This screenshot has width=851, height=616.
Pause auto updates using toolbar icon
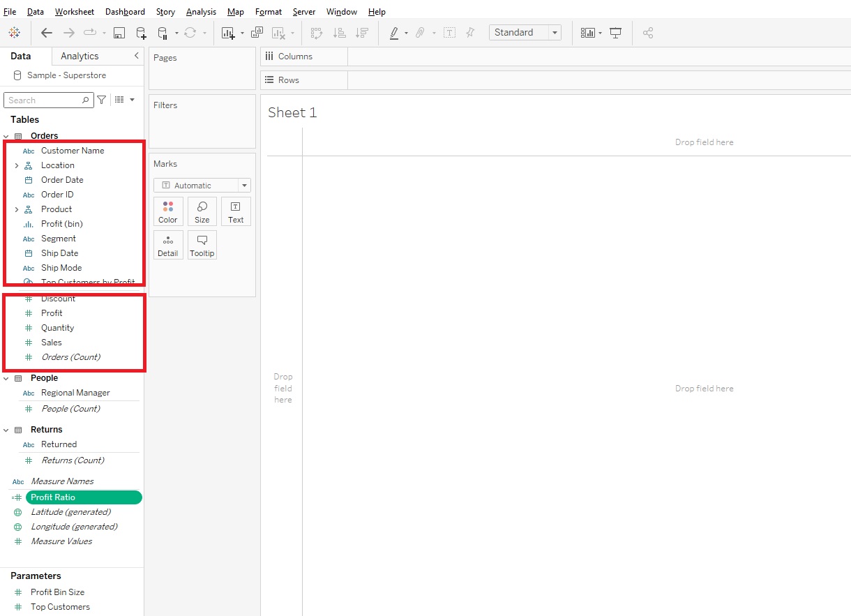coord(163,33)
